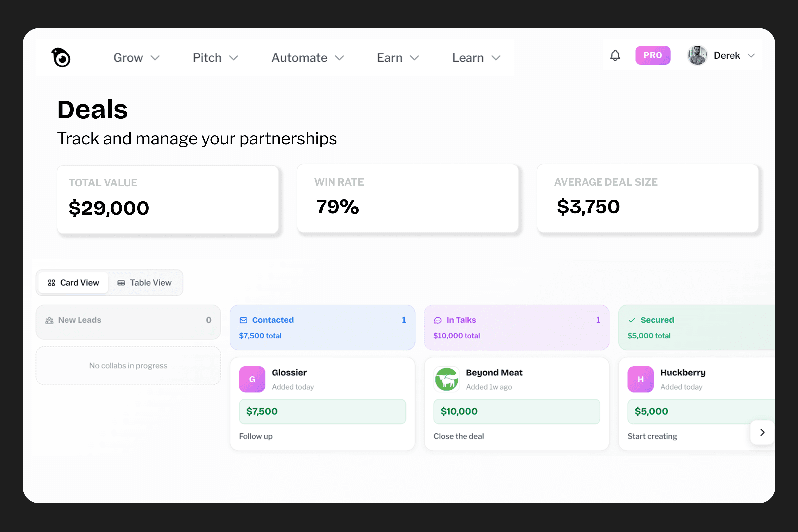The width and height of the screenshot is (798, 532).
Task: Click the Win Rate 79% stat card
Action: click(407, 199)
